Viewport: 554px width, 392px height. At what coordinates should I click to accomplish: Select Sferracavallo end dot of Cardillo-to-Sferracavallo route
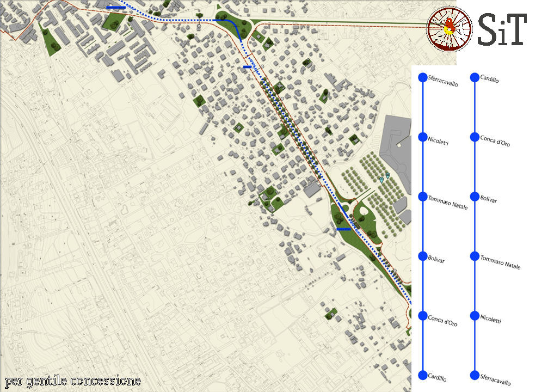coord(475,375)
